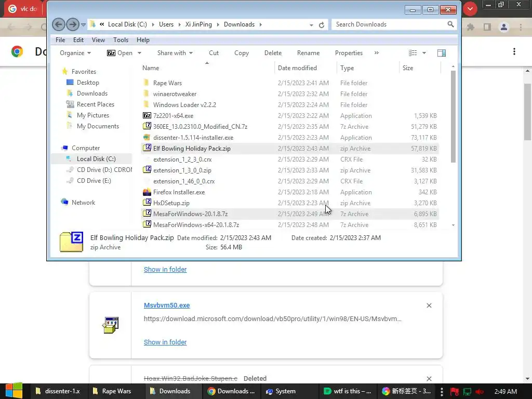
Task: Select the extension_1_46_0_0.crx file name
Action: tap(184, 181)
